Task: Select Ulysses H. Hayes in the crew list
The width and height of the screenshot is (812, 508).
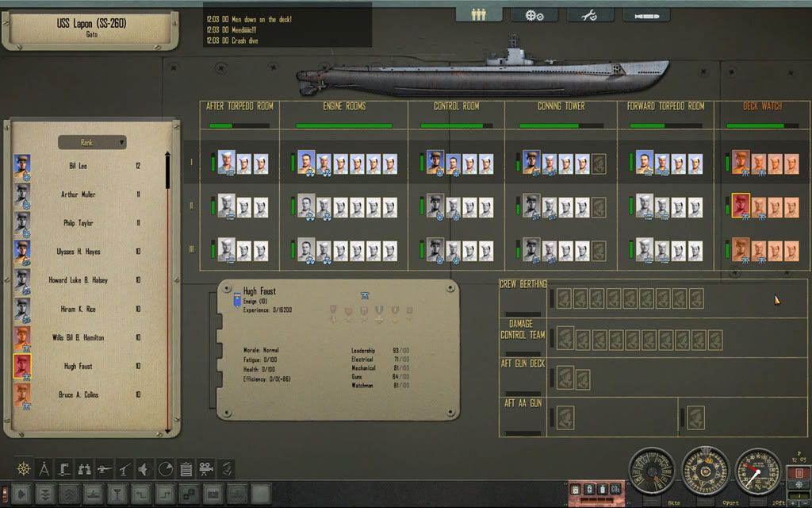Action: 78,252
